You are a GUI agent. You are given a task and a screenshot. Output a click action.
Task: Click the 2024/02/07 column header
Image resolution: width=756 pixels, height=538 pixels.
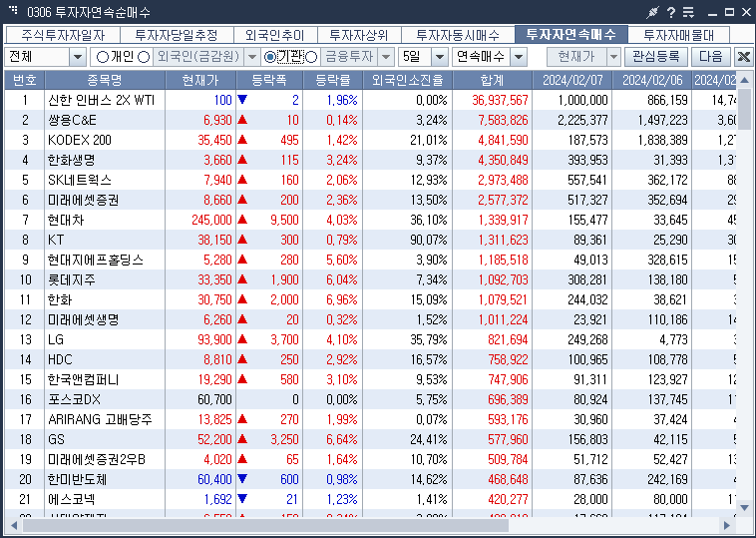[572, 80]
